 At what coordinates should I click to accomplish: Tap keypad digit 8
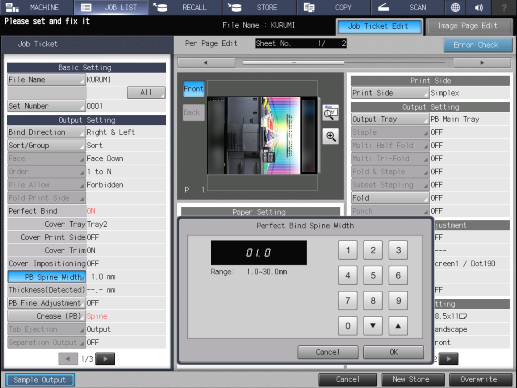(x=373, y=301)
